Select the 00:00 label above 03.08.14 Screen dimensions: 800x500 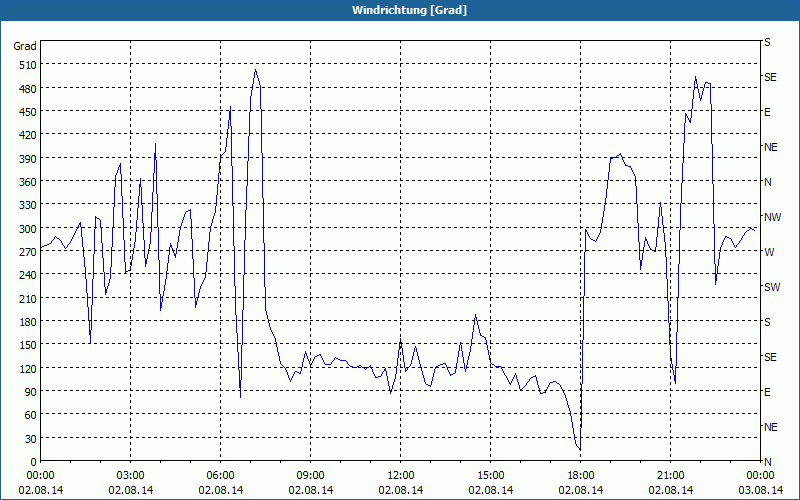click(x=760, y=476)
